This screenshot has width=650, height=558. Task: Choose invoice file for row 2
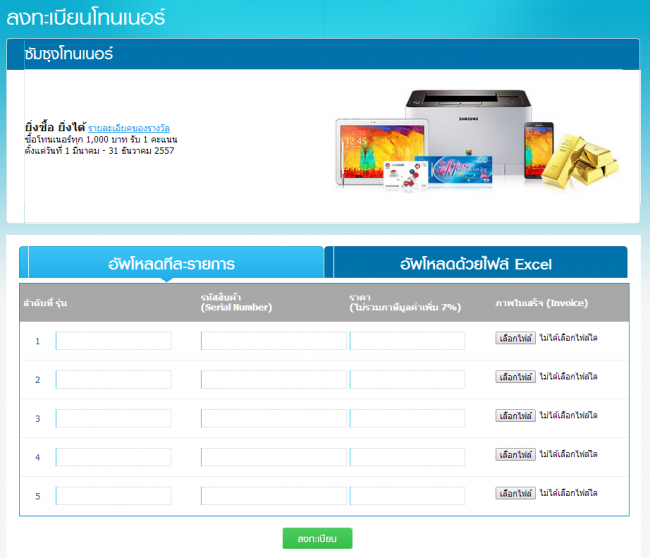(515, 376)
